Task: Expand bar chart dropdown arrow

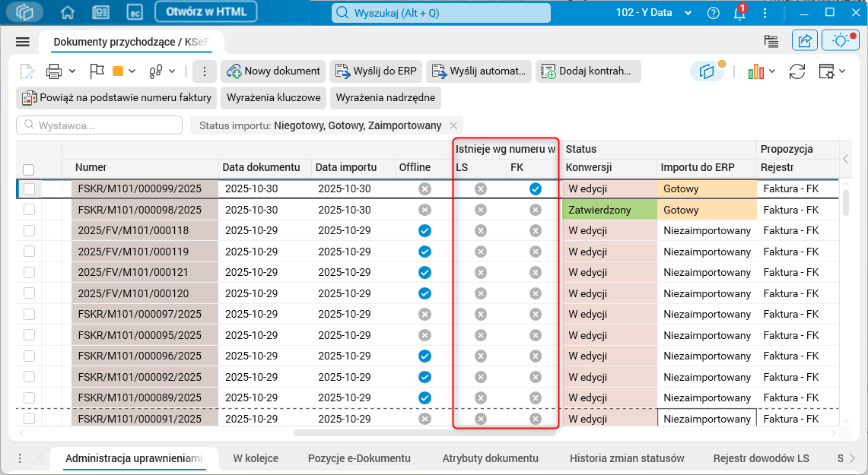Action: (772, 71)
